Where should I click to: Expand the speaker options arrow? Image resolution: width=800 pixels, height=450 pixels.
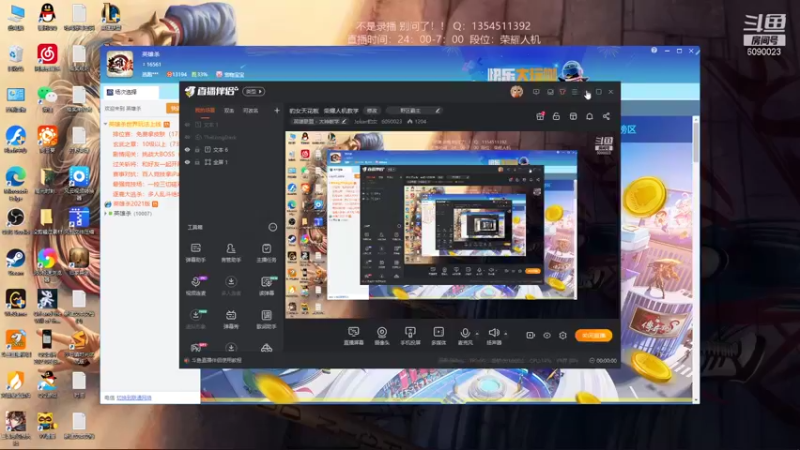(506, 334)
